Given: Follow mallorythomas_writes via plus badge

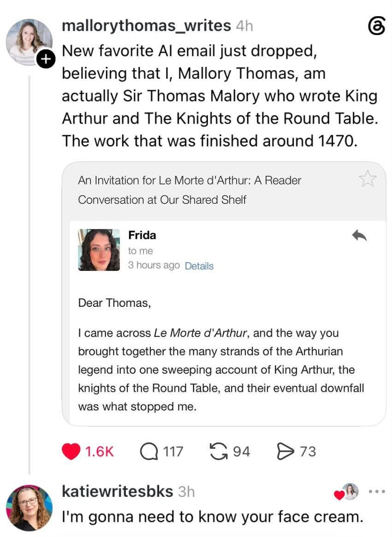Looking at the screenshot, I should click(x=46, y=59).
